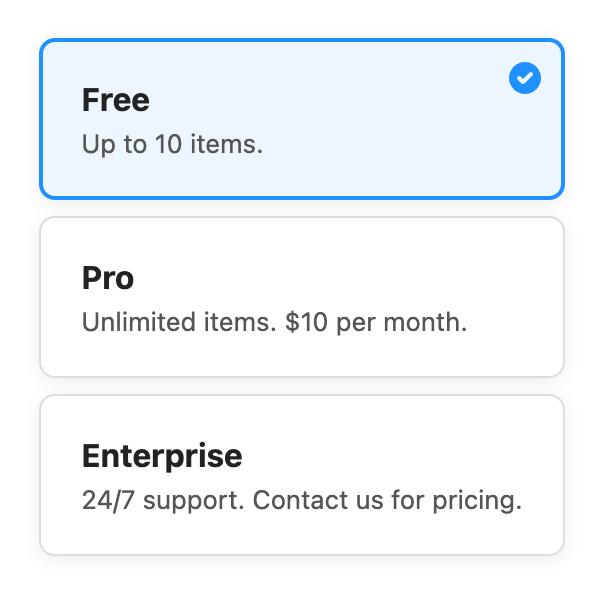Screen dimensions: 608x600
Task: Pick the Enterprise plan card
Action: click(x=302, y=475)
